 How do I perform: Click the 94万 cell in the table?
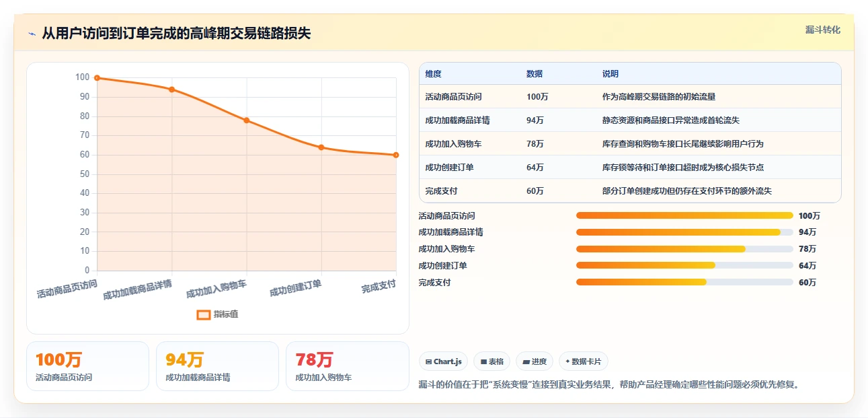pos(535,120)
